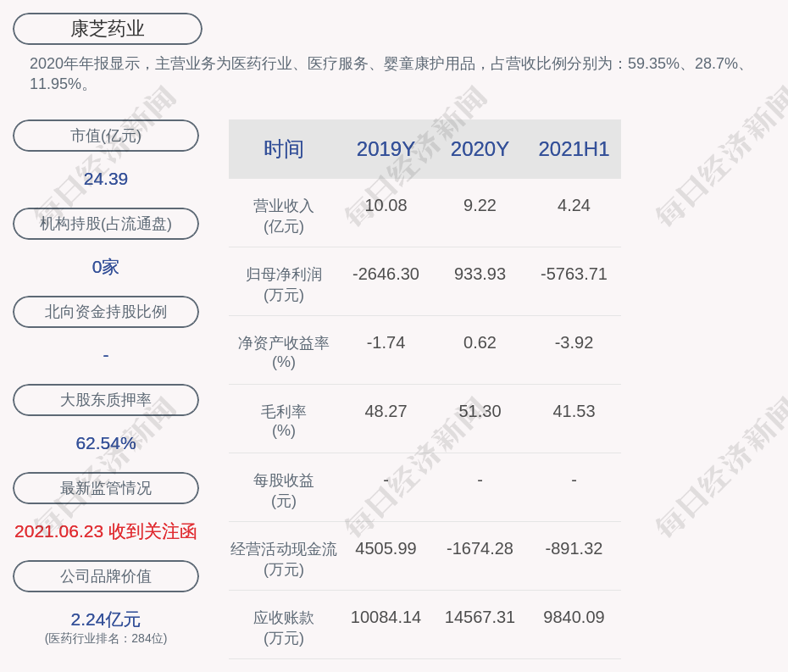788x672 pixels.
Task: Click the 公司品牌价值 label
Action: click(x=106, y=576)
